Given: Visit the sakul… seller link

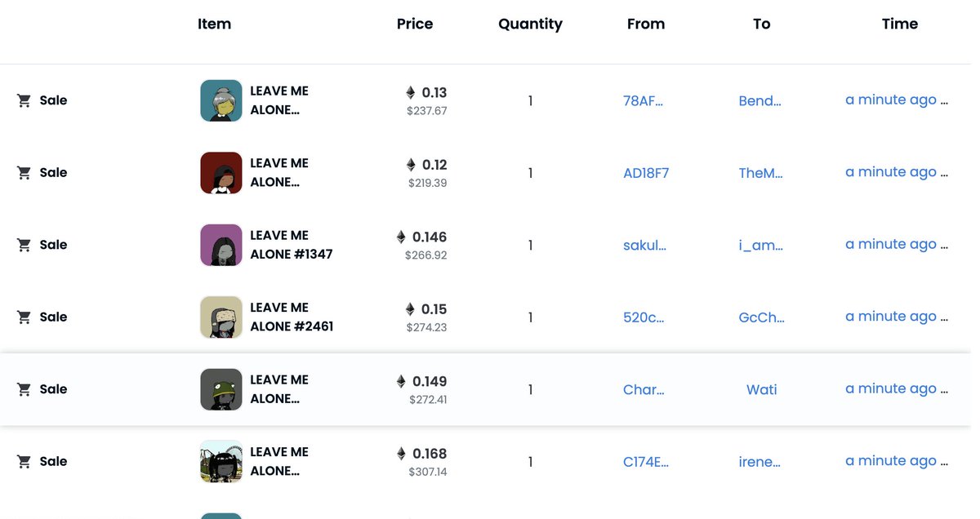Looking at the screenshot, I should pyautogui.click(x=645, y=245).
